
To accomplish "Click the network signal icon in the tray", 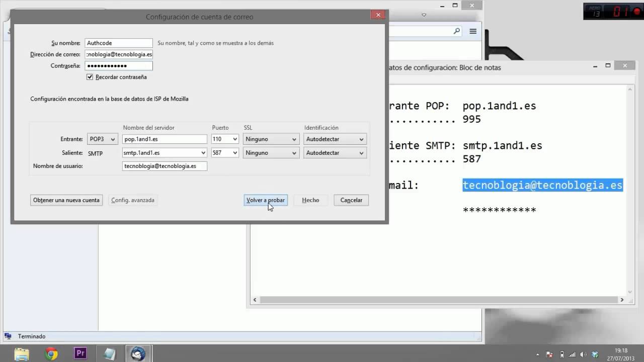I will [x=572, y=354].
